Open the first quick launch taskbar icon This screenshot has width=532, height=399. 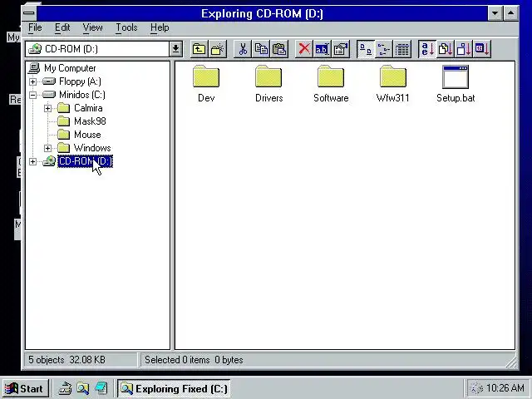[x=65, y=388]
